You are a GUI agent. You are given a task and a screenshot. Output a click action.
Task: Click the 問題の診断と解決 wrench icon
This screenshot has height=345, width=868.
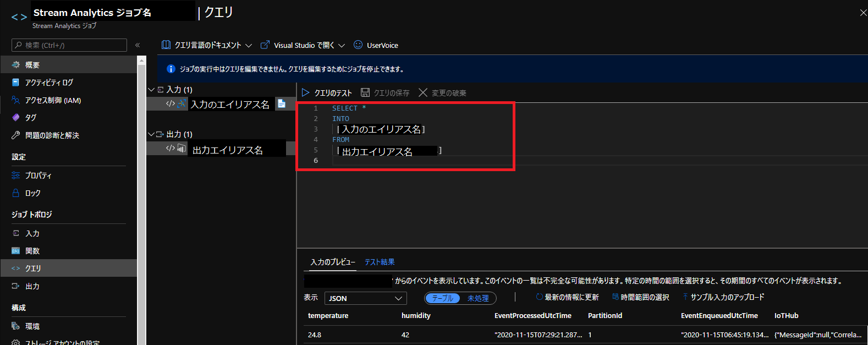point(15,135)
